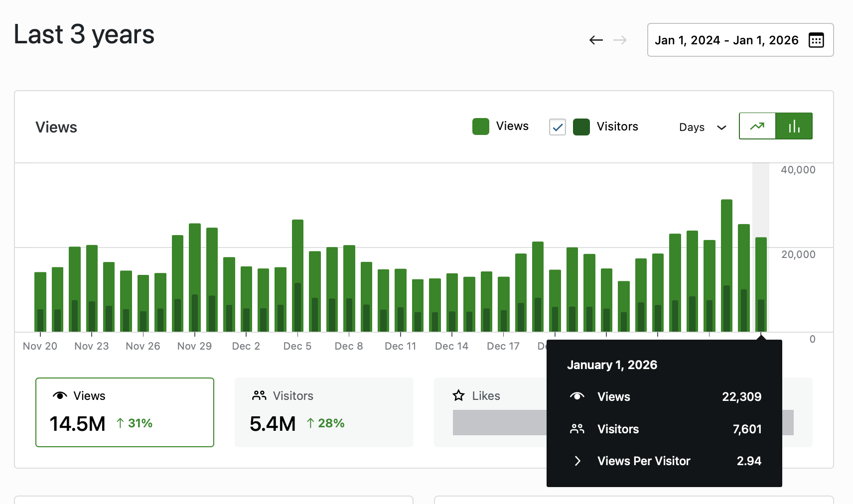
Task: Open the calendar date picker icon
Action: click(816, 40)
